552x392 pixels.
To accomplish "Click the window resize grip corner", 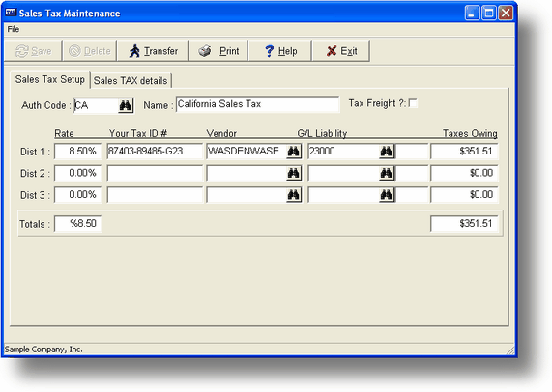I will click(510, 350).
